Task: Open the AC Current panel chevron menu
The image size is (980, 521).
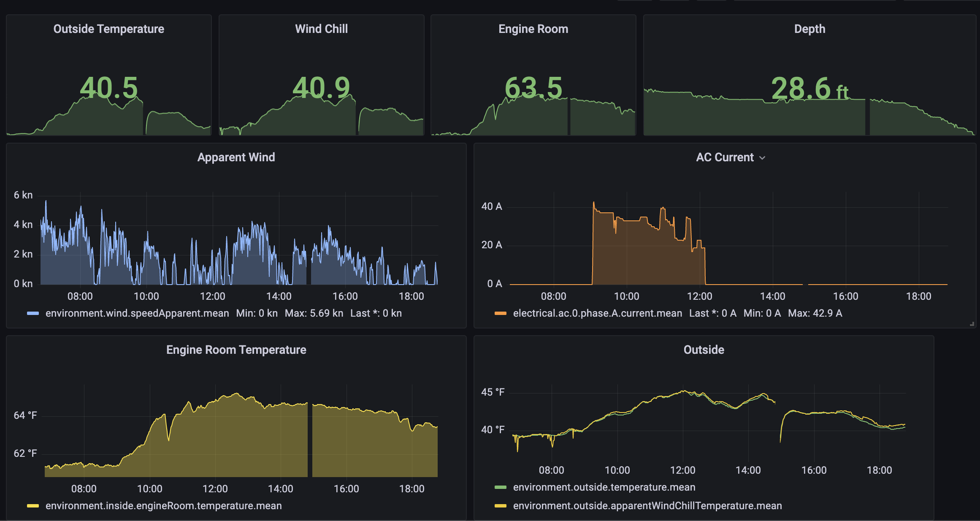Action: click(762, 158)
